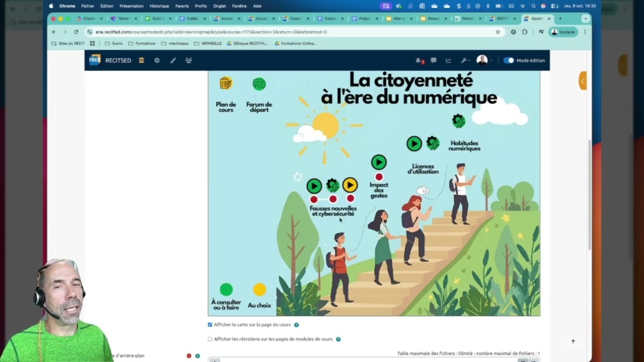Open the line-chart reports icon
This screenshot has height=362, width=644.
[448, 60]
